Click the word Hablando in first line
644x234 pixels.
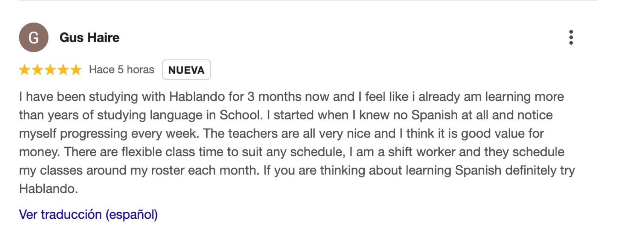tap(197, 97)
